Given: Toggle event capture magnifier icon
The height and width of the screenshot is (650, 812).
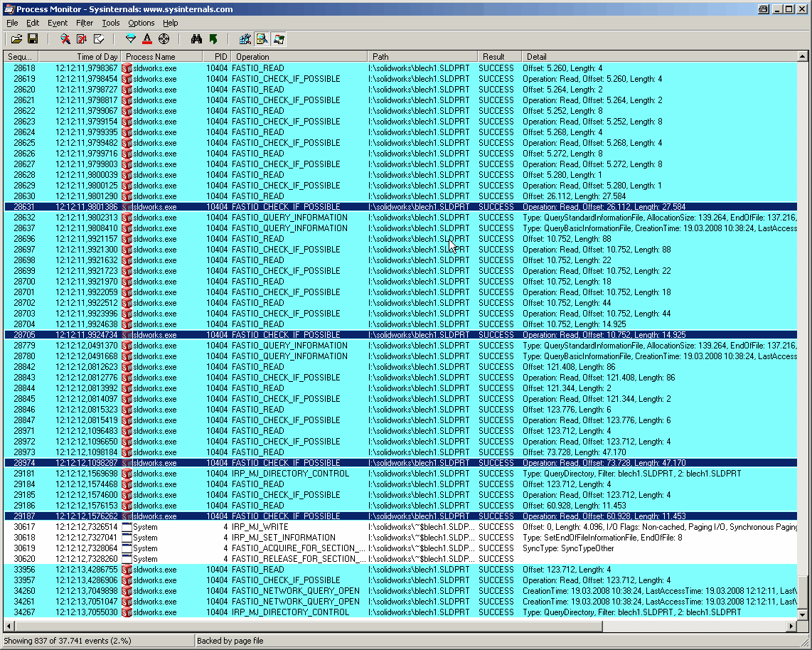Looking at the screenshot, I should point(65,39).
